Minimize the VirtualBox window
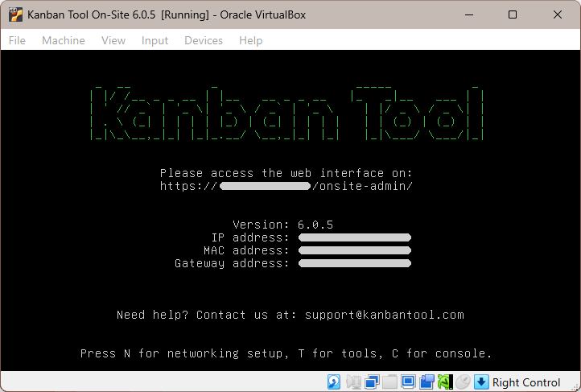The width and height of the screenshot is (581, 392). coord(469,14)
